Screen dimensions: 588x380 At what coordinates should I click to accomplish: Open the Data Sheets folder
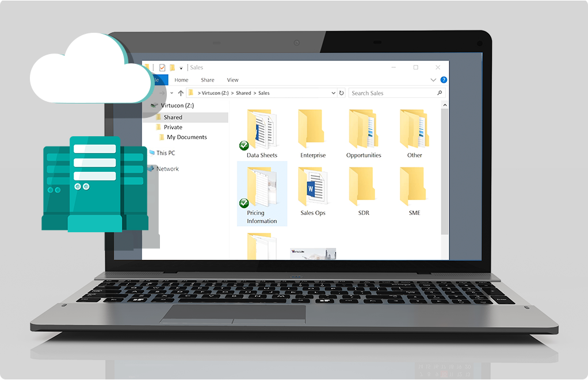point(262,133)
